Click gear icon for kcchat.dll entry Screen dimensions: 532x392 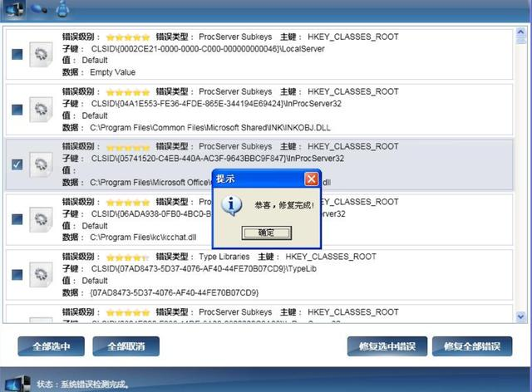[41, 219]
